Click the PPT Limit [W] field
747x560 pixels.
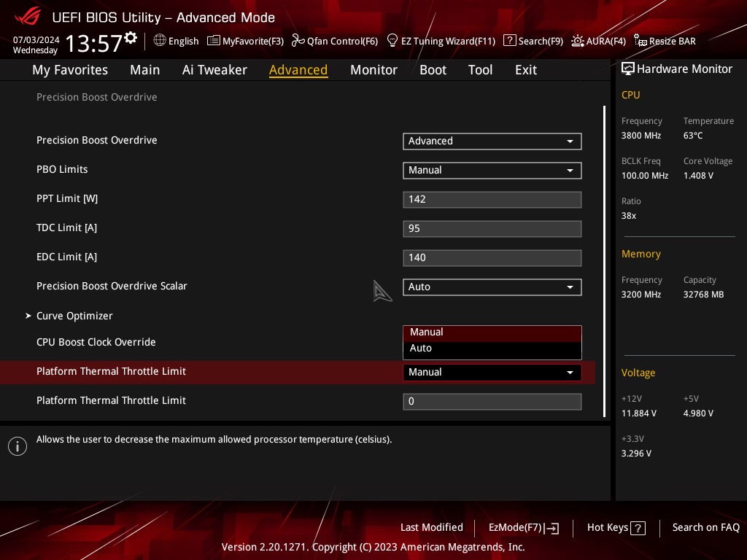click(x=492, y=200)
